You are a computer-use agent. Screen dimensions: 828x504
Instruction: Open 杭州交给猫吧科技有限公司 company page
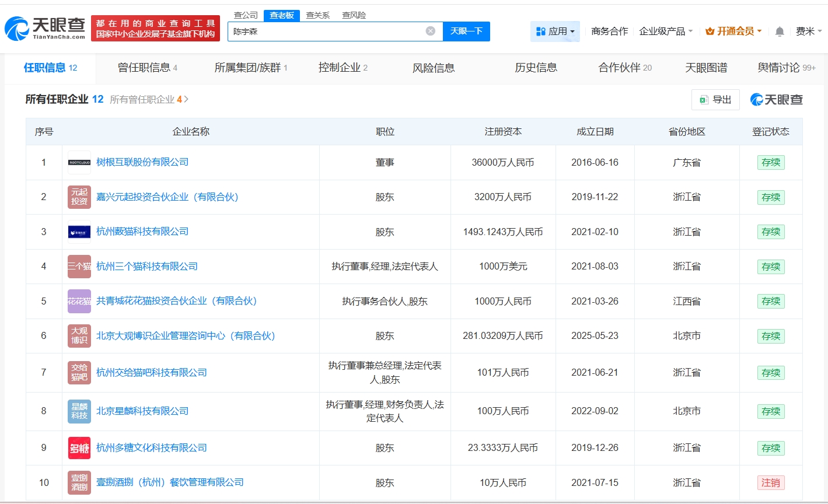click(152, 373)
